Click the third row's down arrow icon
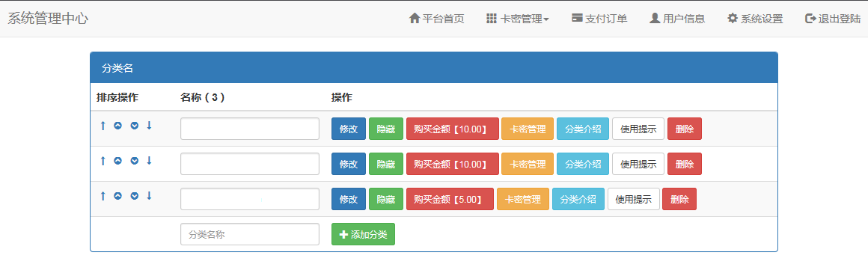 (149, 196)
